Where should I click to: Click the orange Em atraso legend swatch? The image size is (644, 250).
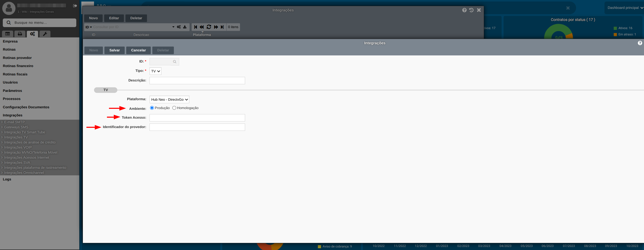coord(615,34)
